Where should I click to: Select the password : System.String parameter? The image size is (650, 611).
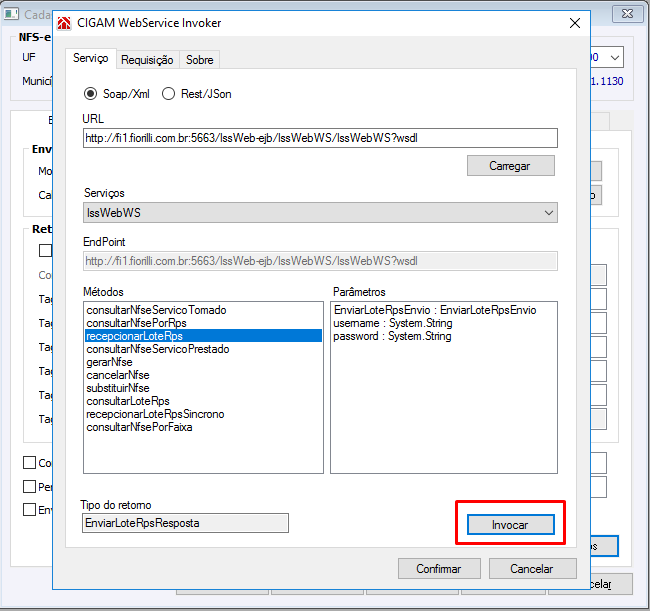tap(444, 336)
